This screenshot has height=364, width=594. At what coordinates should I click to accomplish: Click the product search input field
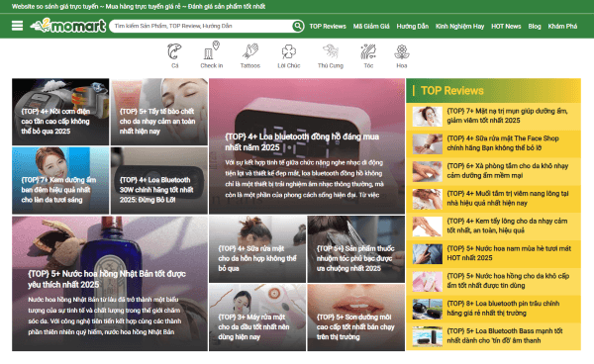click(x=201, y=26)
